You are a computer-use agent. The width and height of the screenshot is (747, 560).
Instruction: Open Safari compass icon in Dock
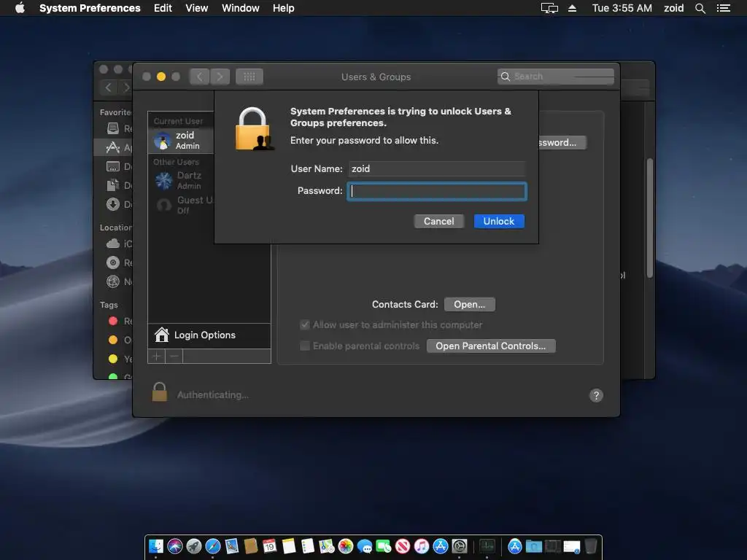[x=212, y=546]
